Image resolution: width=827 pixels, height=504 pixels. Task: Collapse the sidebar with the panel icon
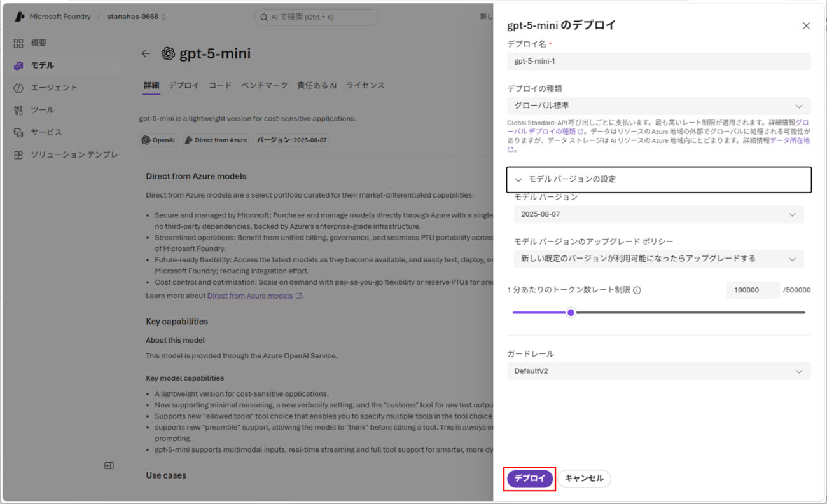(x=109, y=466)
